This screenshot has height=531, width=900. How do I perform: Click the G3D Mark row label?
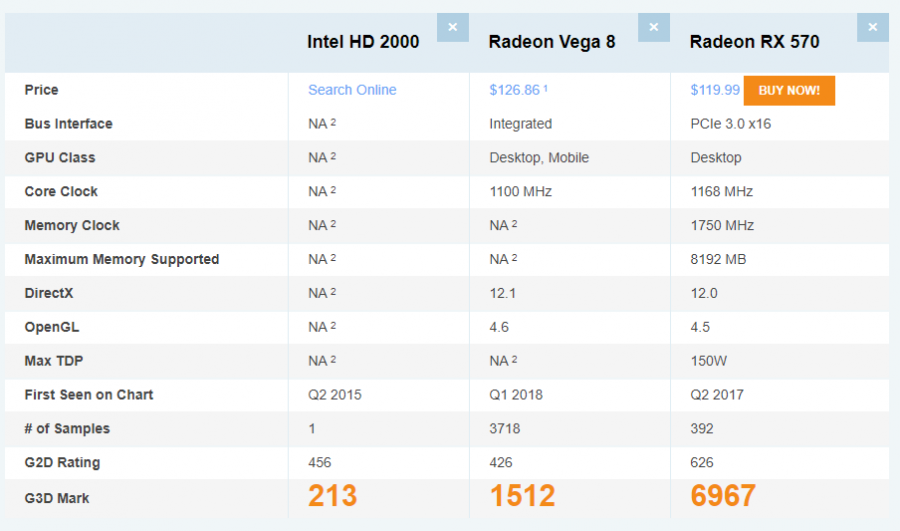[x=56, y=498]
